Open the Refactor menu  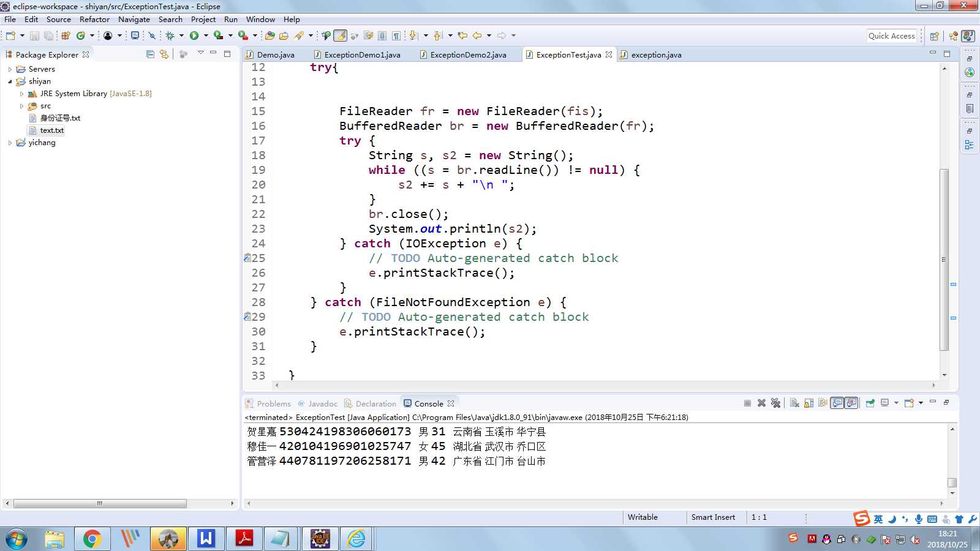pos(94,20)
